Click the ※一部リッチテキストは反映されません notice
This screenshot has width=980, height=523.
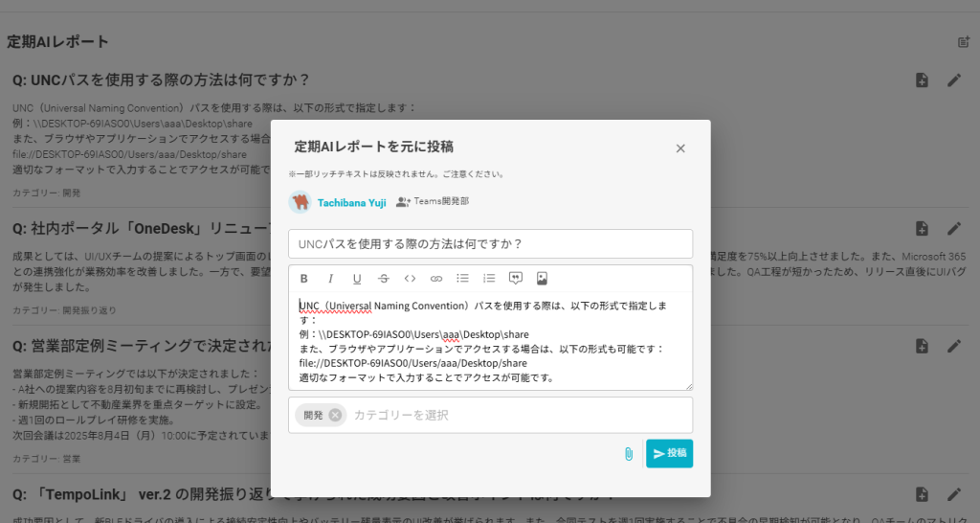tap(396, 174)
